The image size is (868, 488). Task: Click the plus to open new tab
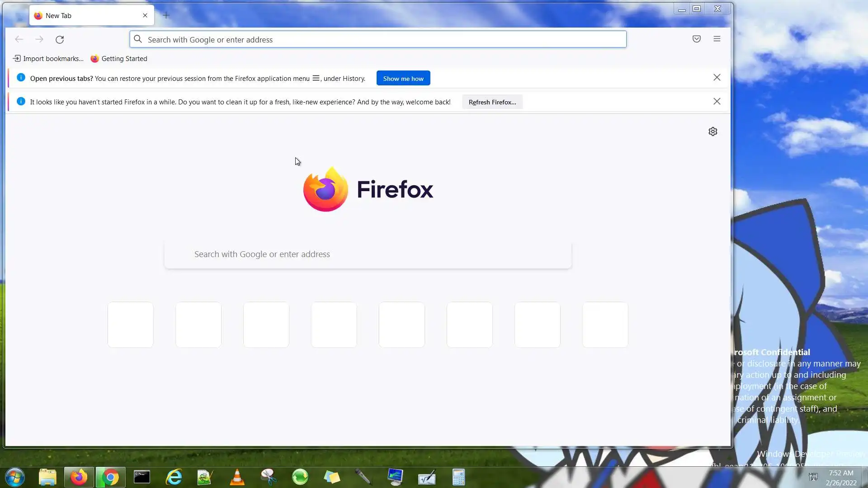tap(166, 15)
